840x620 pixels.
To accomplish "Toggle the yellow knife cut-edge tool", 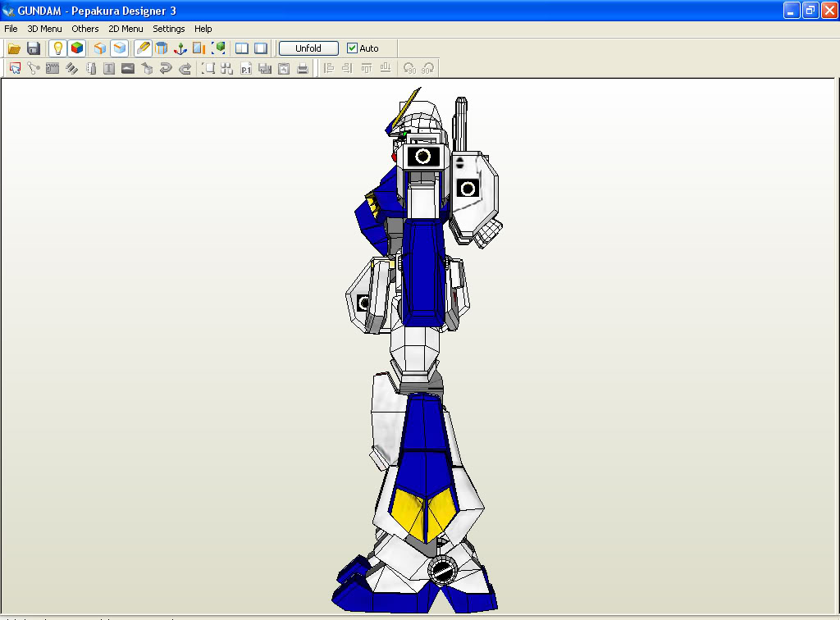I will point(143,48).
